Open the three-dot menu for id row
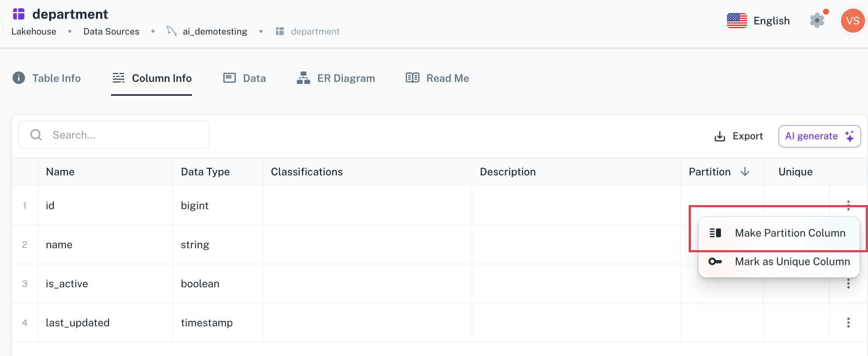868x356 pixels. [848, 205]
